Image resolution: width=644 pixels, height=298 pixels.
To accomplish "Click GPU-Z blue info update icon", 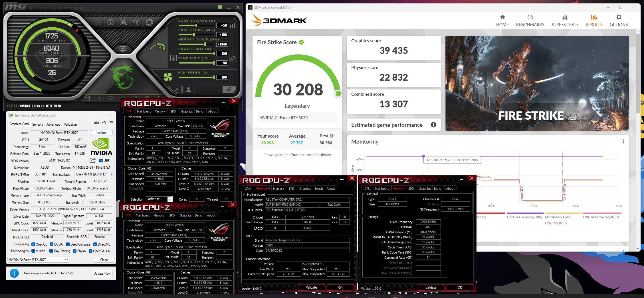I will (14, 273).
